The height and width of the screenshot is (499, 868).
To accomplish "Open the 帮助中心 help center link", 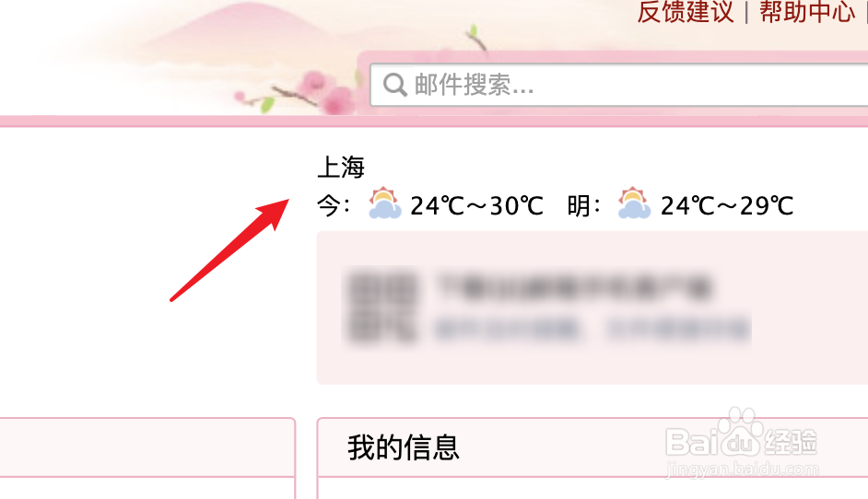I will pos(807,12).
